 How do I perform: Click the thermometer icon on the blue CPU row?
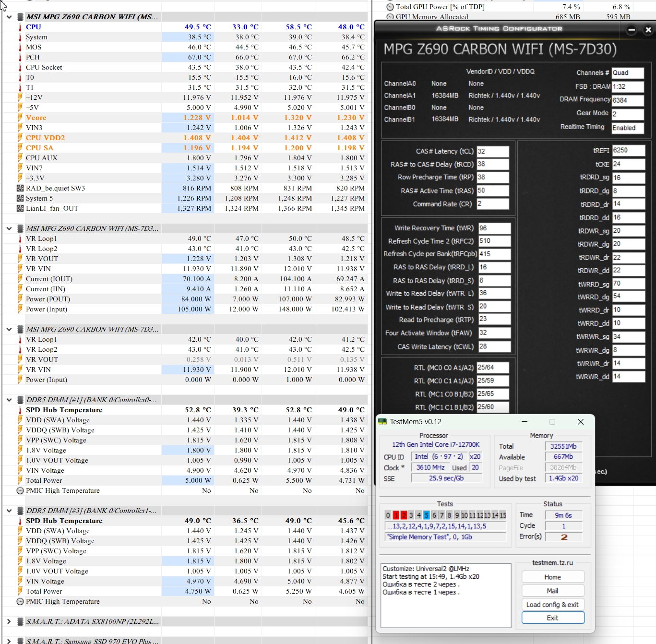point(20,27)
